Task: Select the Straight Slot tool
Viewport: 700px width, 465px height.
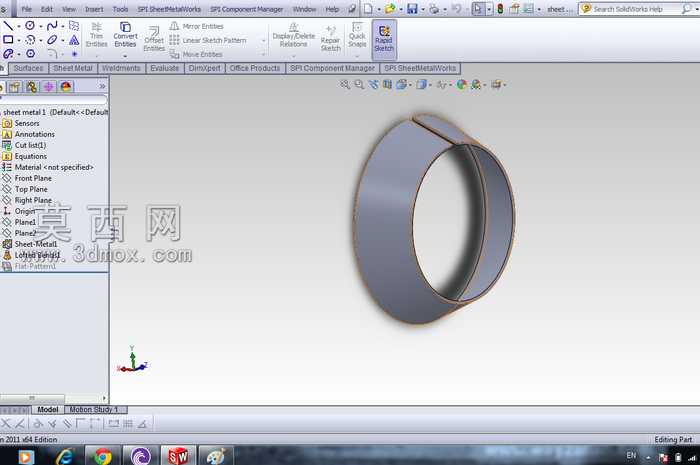Action: (x=8, y=54)
